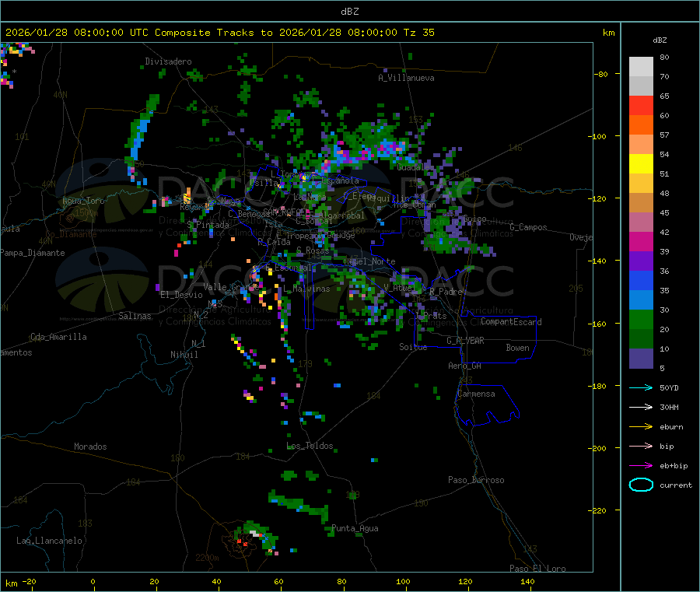Click the A_Villanueva map label
This screenshot has height=592, width=700.
pyautogui.click(x=406, y=78)
